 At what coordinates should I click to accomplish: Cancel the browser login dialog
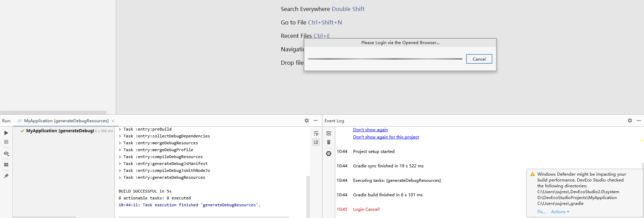pyautogui.click(x=479, y=59)
